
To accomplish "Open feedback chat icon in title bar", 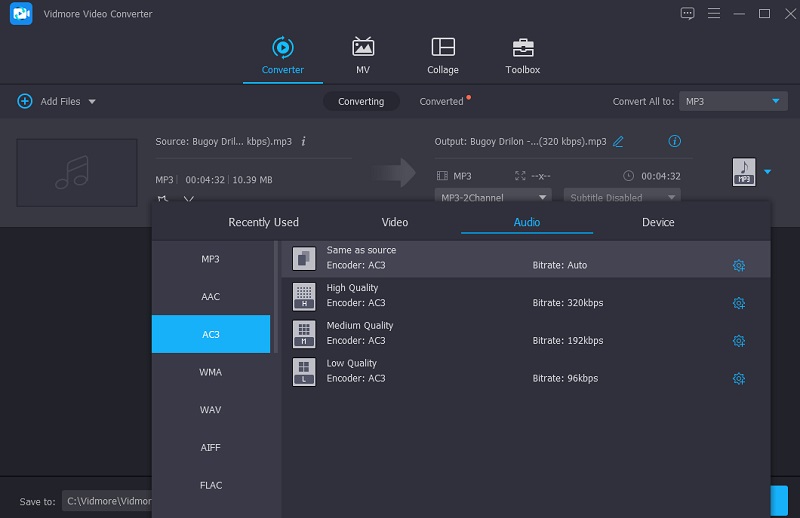I will click(x=687, y=13).
